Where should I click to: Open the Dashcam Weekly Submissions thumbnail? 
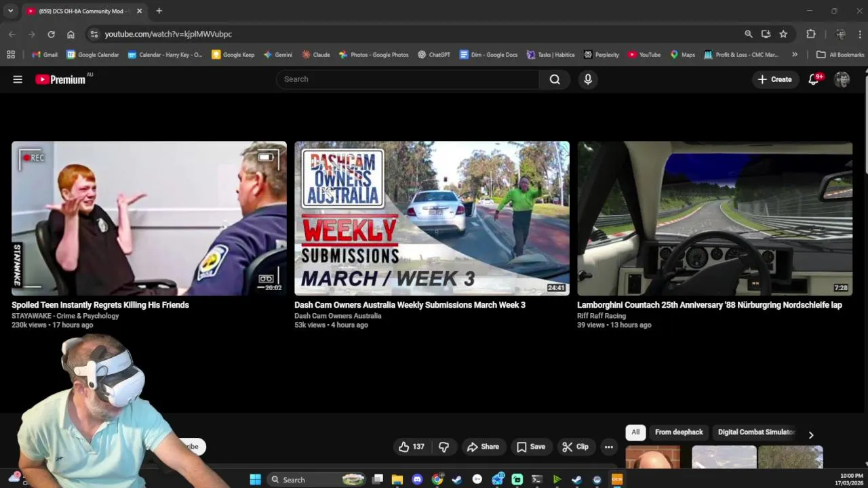coord(432,218)
